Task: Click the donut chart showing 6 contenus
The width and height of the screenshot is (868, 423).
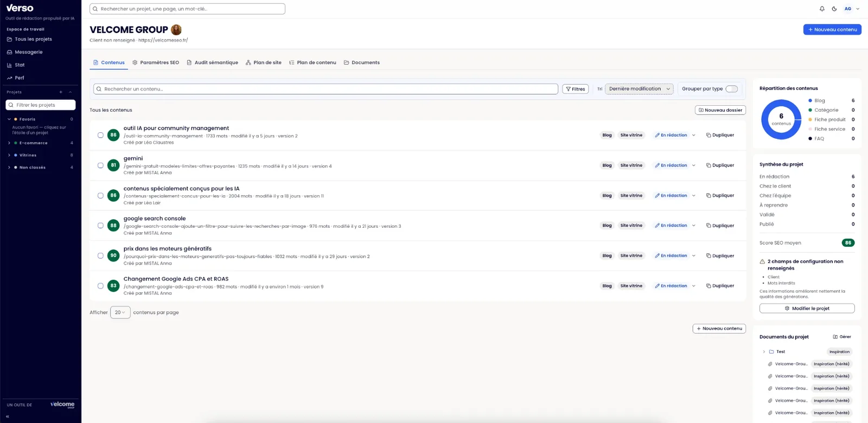Action: coord(781,119)
